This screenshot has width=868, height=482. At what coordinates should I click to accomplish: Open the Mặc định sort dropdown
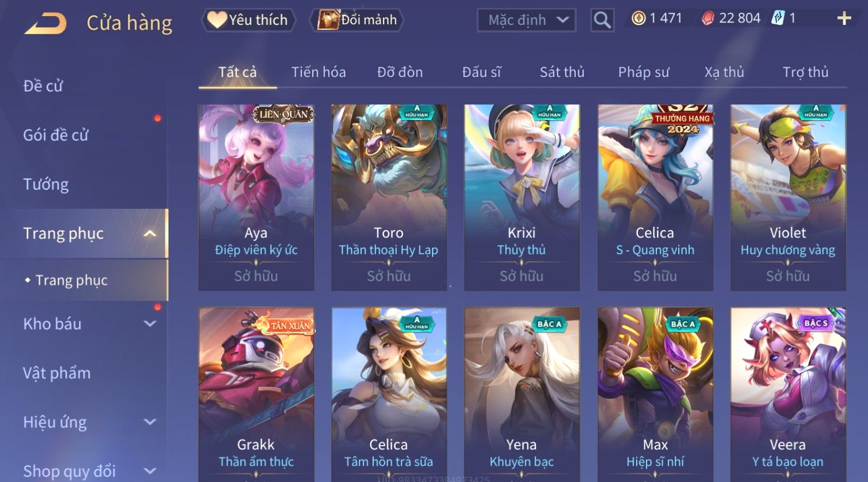click(x=527, y=20)
